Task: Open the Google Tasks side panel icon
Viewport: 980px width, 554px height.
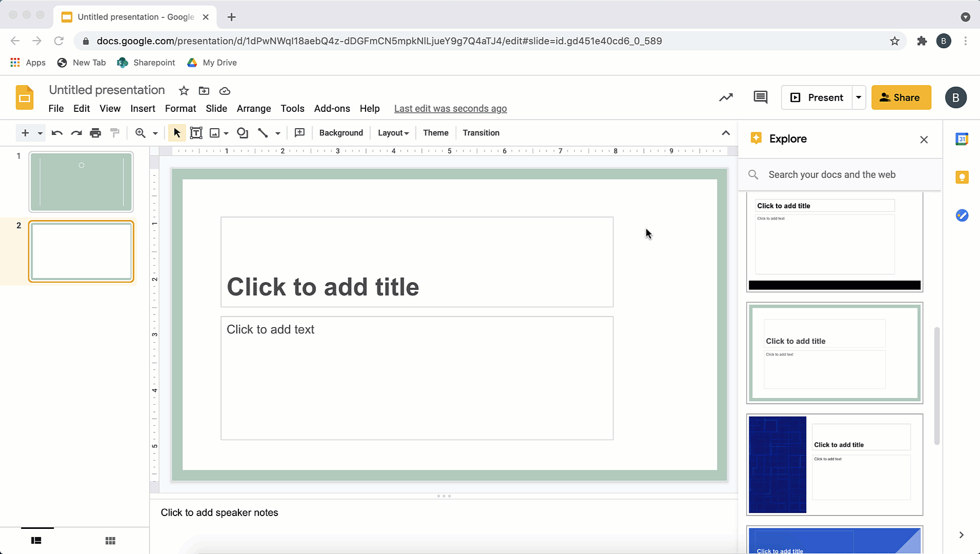Action: [962, 215]
